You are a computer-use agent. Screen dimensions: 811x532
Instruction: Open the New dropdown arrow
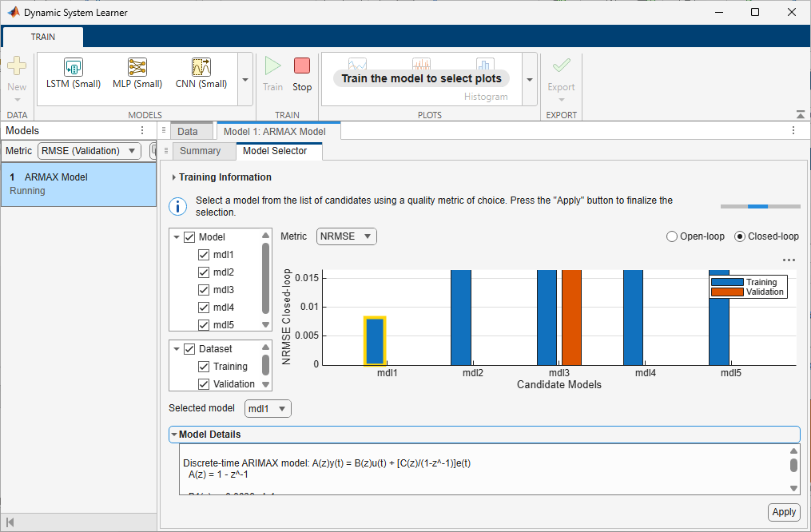pyautogui.click(x=17, y=100)
